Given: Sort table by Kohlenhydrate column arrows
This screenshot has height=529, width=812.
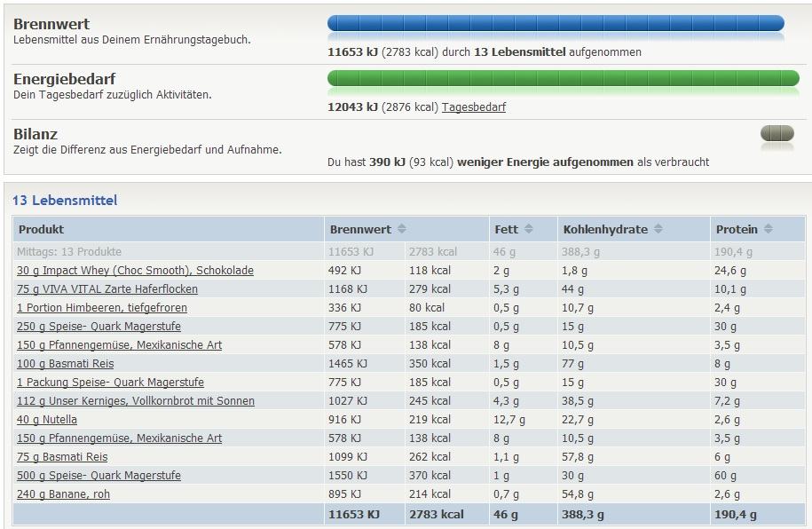Looking at the screenshot, I should (658, 228).
